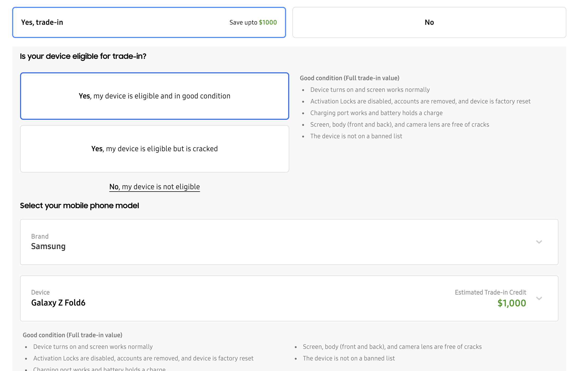588x371 pixels.
Task: Click "Galaxy Z Fold6" device name
Action: point(58,303)
